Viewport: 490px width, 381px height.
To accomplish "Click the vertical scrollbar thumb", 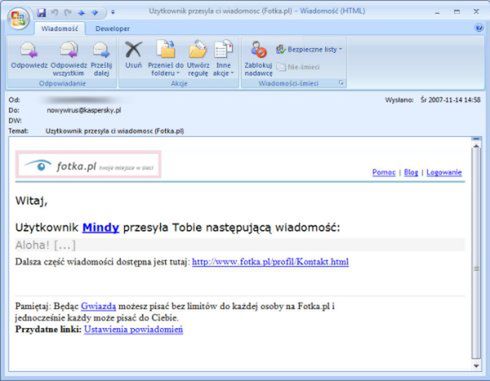I will click(476, 255).
